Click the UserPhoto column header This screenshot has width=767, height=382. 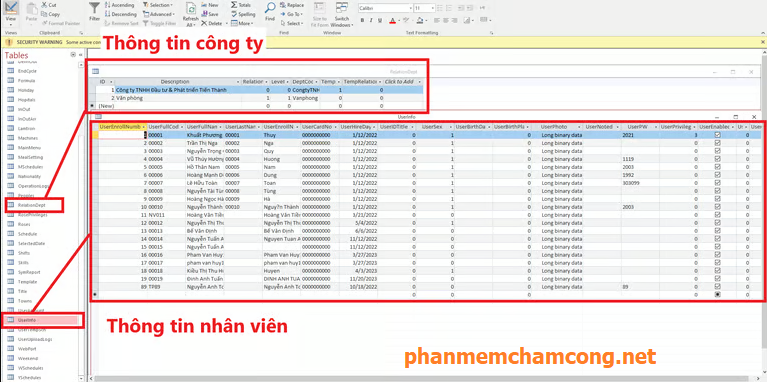point(557,127)
